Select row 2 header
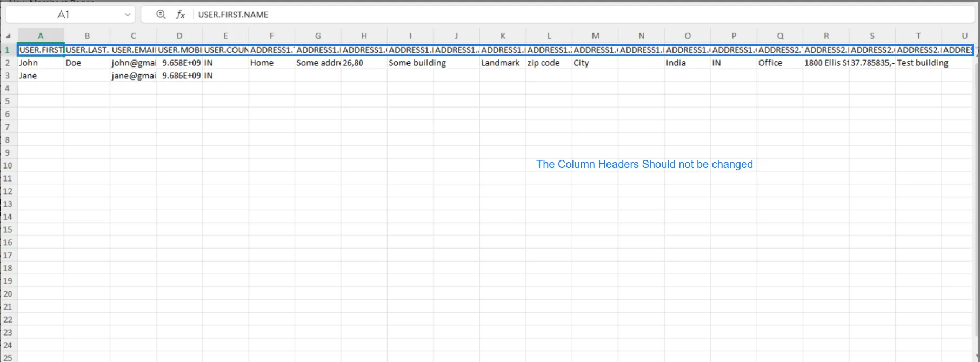Viewport: 980px width, 362px height. pyautogui.click(x=8, y=63)
